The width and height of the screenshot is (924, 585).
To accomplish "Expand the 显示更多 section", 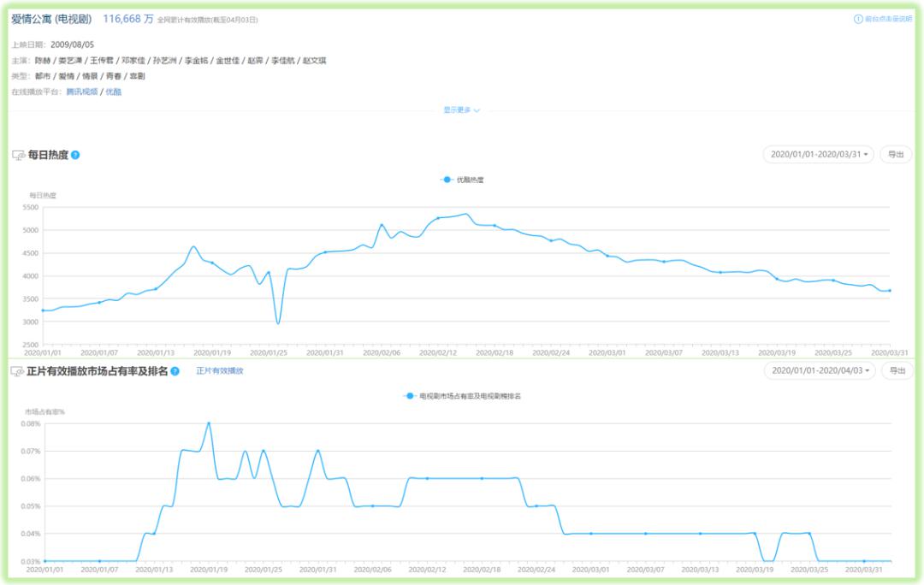I will tap(461, 110).
